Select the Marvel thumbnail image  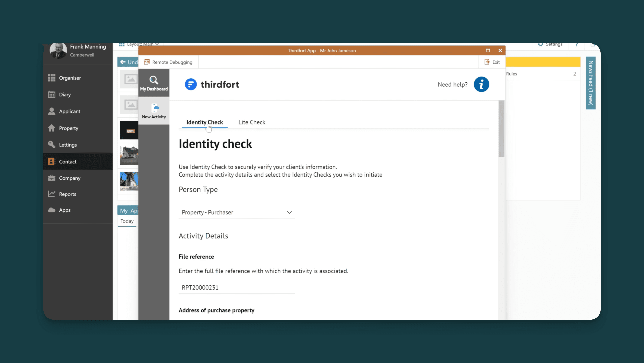coord(129,130)
